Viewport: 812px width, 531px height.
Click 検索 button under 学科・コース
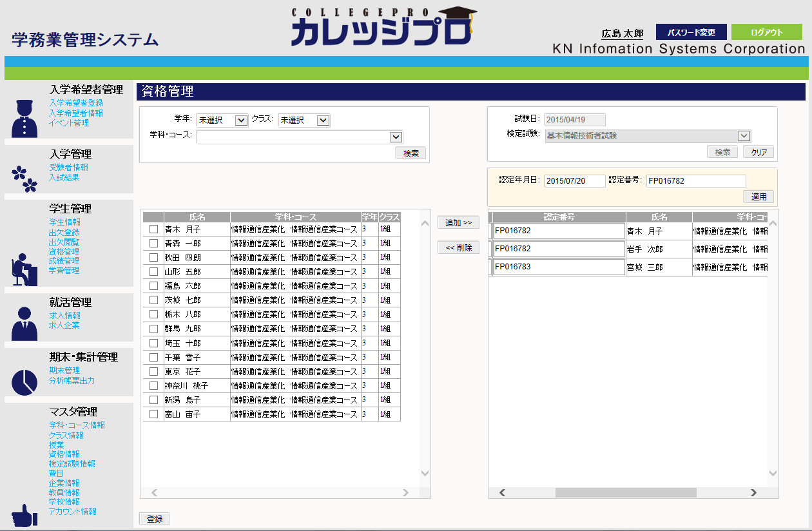[411, 153]
